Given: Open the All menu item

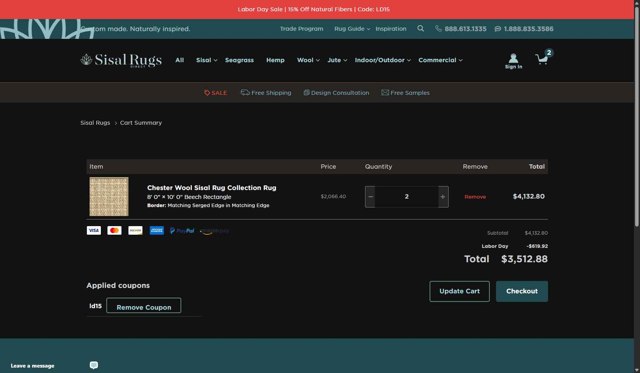Looking at the screenshot, I should click(x=180, y=60).
